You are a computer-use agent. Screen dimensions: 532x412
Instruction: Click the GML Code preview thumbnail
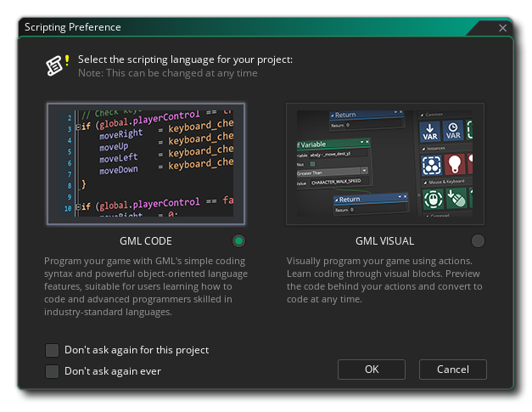tap(146, 164)
